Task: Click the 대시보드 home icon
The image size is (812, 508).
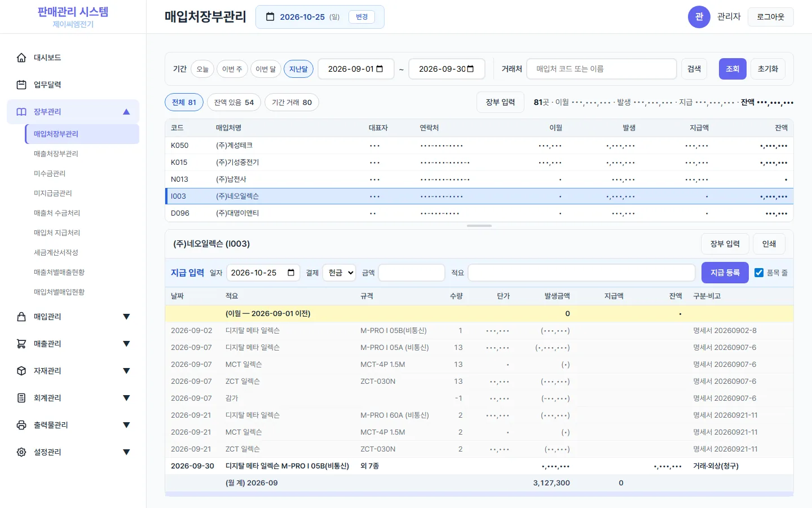Action: point(21,58)
